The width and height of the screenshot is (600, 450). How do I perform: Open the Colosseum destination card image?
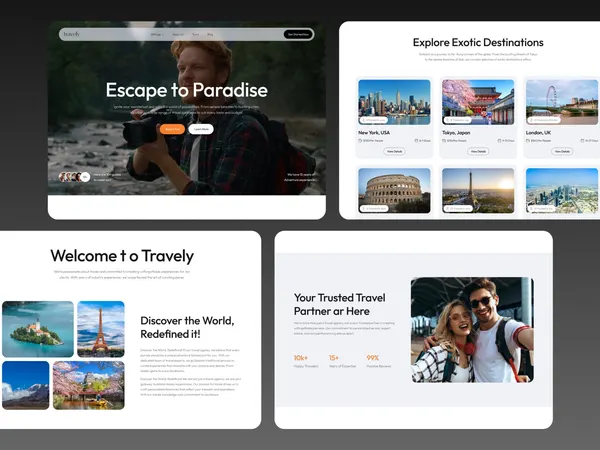click(394, 191)
